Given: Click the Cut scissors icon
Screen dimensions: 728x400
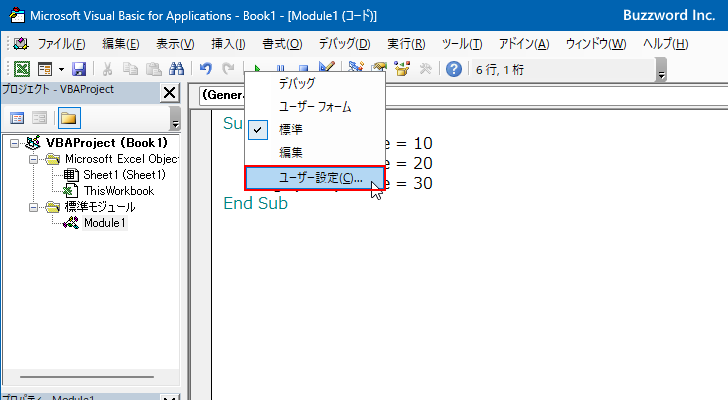Looking at the screenshot, I should coord(108,69).
